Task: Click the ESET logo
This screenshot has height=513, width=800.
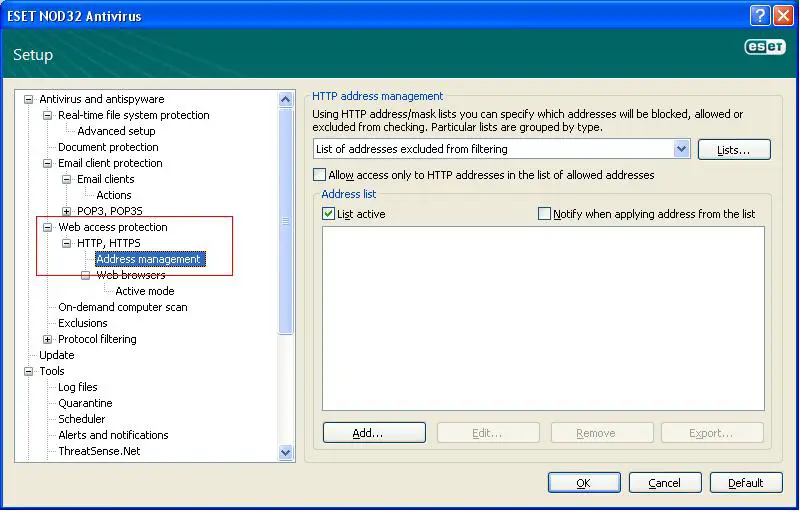Action: [x=765, y=47]
